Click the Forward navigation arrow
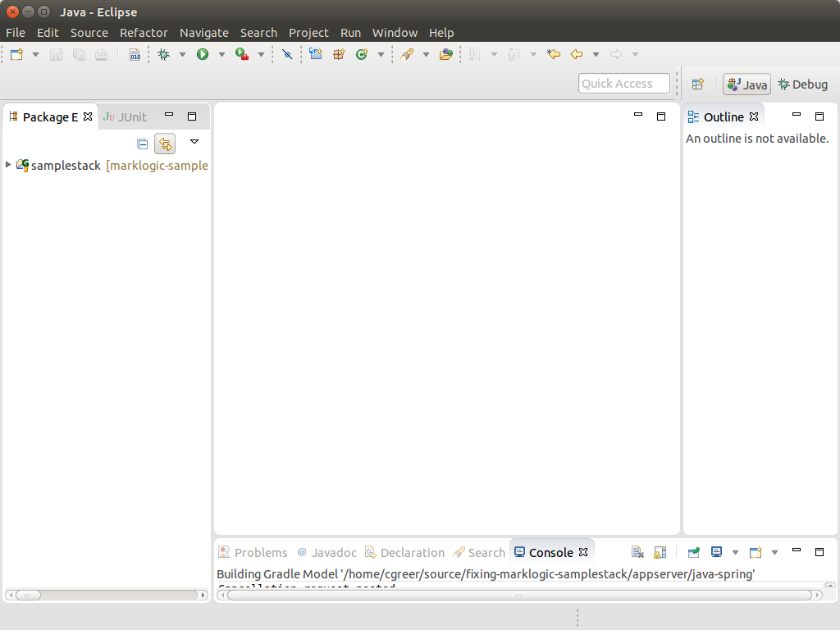The image size is (840, 630). coord(616,54)
